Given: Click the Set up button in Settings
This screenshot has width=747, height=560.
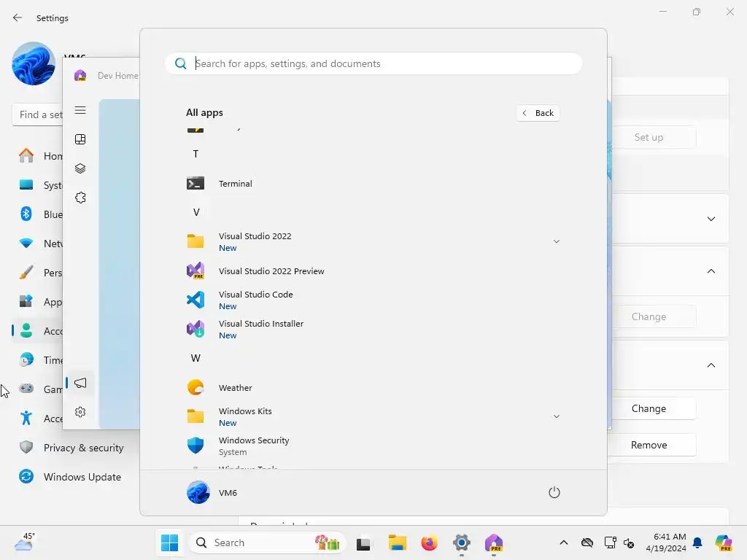Looking at the screenshot, I should pyautogui.click(x=654, y=137).
